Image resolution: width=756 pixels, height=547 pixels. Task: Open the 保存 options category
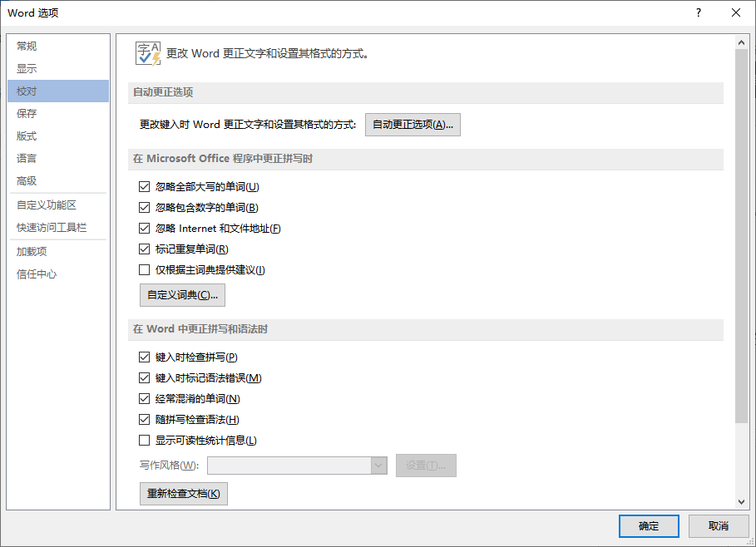(58, 114)
